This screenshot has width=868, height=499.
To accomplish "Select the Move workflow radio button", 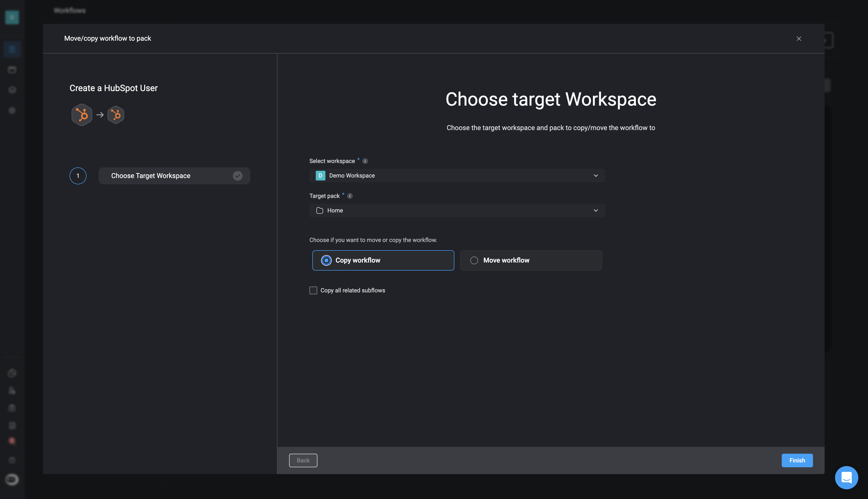I will coord(474,260).
